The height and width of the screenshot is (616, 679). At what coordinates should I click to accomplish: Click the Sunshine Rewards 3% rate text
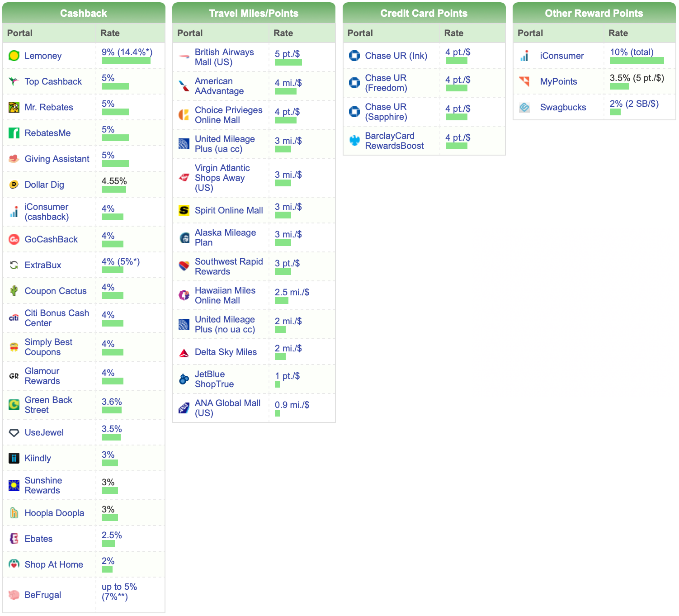pos(108,482)
